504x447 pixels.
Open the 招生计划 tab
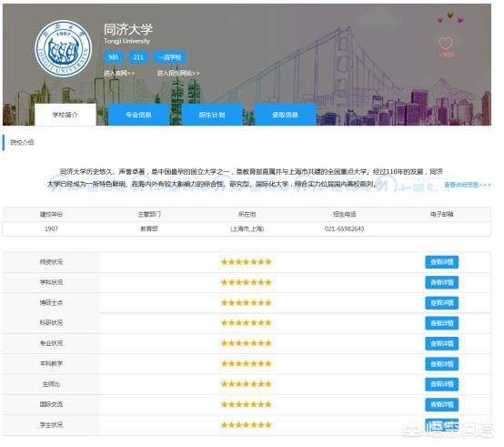[x=212, y=115]
